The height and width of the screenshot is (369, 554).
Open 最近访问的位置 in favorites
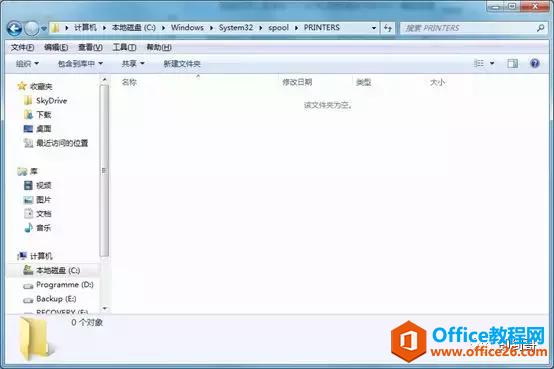click(62, 143)
